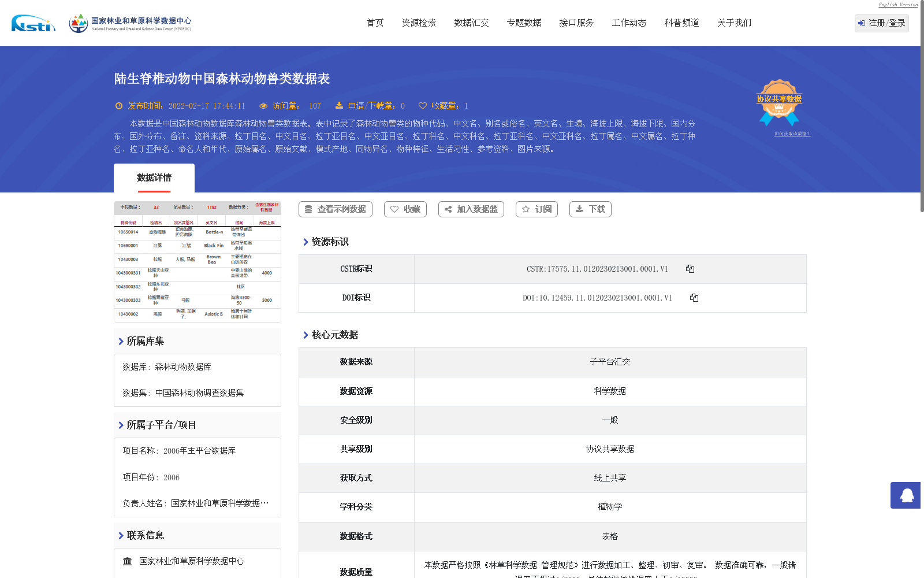Click the 注册/登录 button
Image resolution: width=924 pixels, height=578 pixels.
(x=882, y=23)
